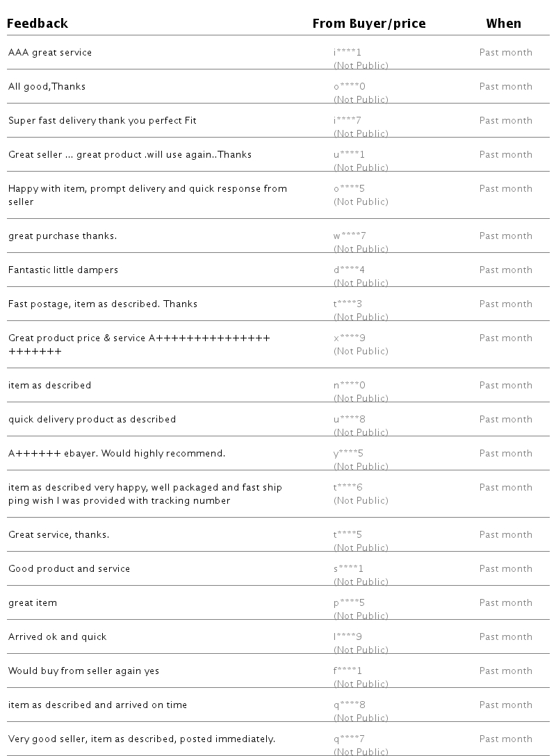Select buyer w****7 entry
556x756 pixels.
[x=349, y=236]
